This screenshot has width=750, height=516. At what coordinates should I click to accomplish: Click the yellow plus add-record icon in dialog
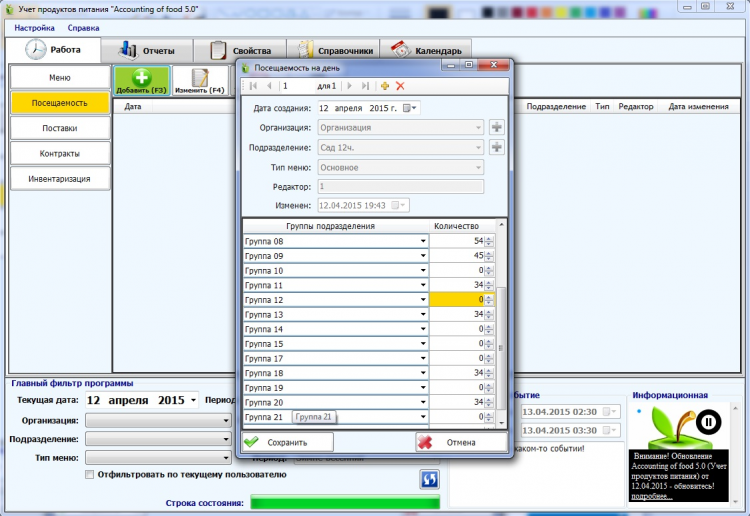385,86
